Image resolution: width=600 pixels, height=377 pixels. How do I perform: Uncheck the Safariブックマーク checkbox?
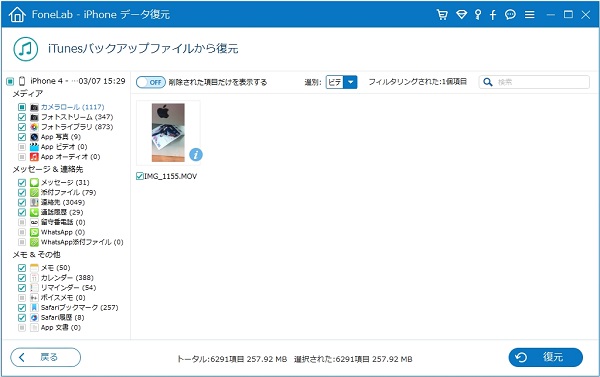(x=22, y=308)
